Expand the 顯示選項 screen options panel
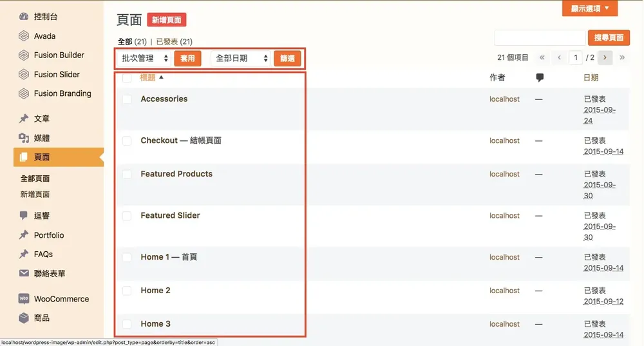Image resolution: width=644 pixels, height=346 pixels. point(590,8)
